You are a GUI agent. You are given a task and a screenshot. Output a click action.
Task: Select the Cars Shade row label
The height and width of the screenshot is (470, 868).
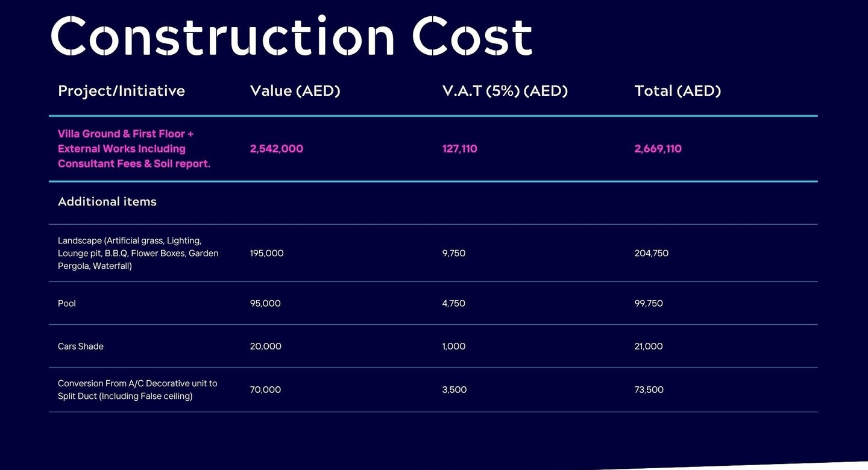81,346
